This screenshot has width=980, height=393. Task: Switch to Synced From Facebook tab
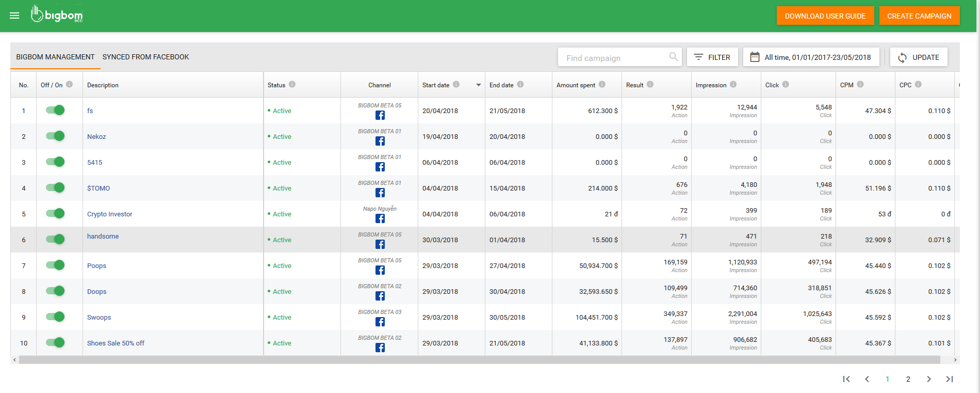click(145, 57)
